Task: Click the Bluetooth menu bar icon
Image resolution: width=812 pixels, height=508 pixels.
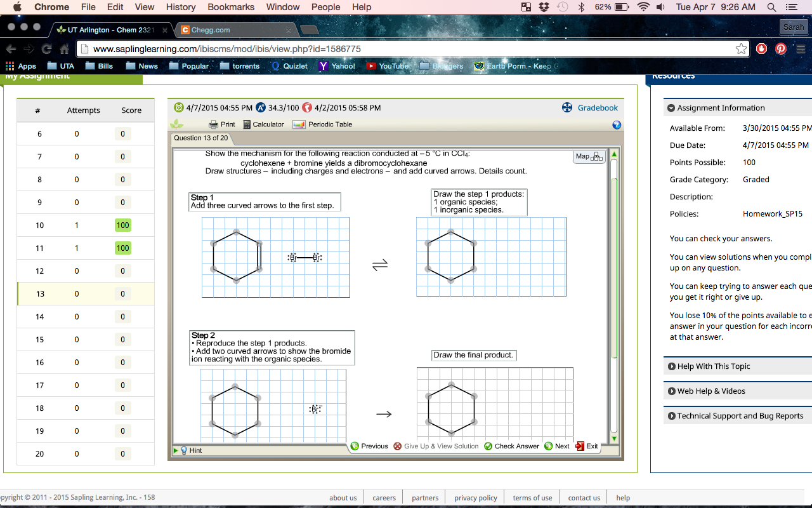Action: click(x=581, y=7)
